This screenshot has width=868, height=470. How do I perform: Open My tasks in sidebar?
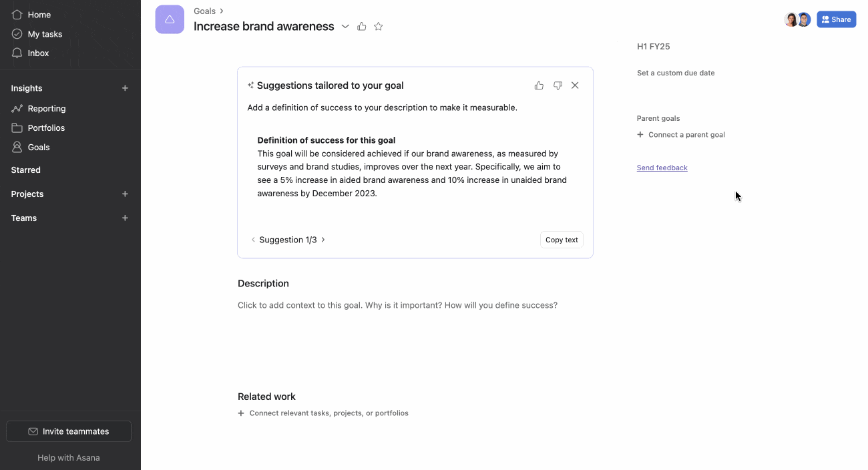[x=45, y=34]
